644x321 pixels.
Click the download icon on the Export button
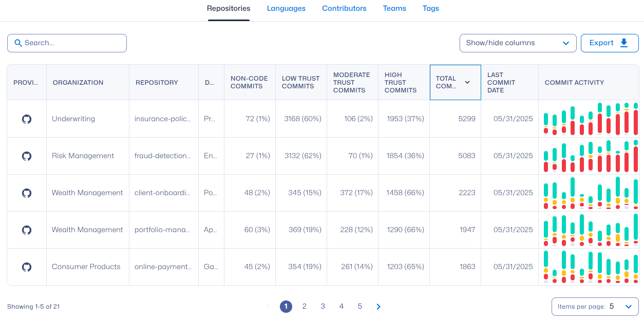point(624,43)
